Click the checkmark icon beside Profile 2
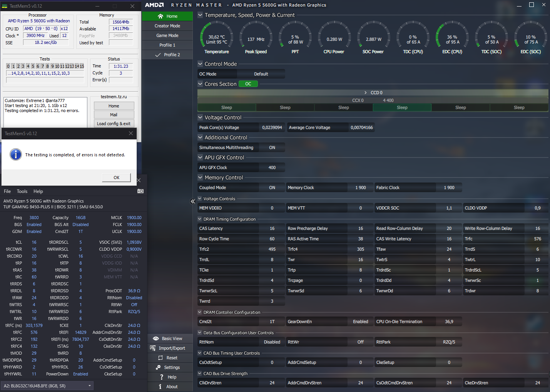Screen dimensions: 550x392 click(x=158, y=55)
